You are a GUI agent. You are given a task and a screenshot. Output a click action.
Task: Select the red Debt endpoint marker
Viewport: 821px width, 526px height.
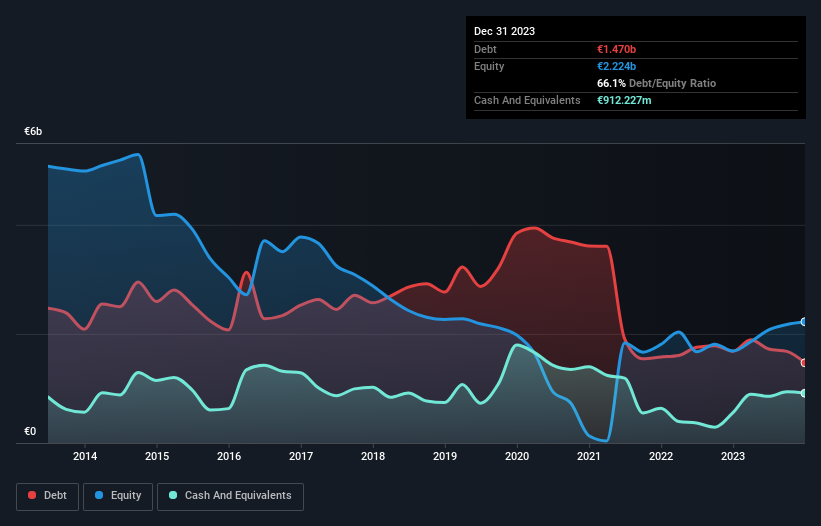point(804,363)
